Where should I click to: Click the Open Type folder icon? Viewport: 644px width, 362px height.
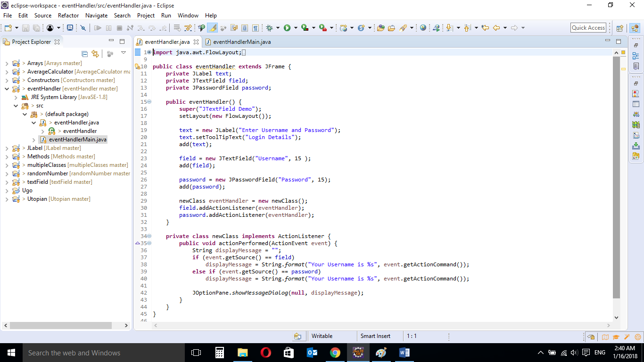[x=380, y=28]
